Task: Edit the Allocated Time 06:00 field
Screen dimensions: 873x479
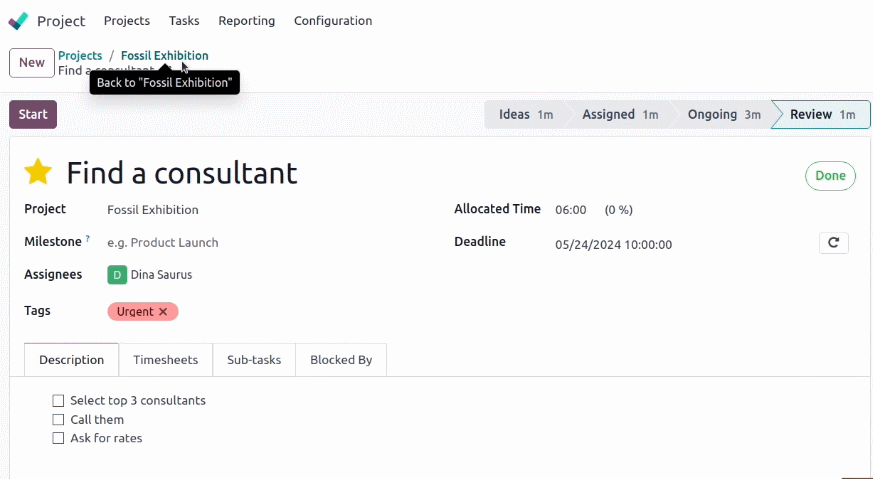Action: [571, 210]
